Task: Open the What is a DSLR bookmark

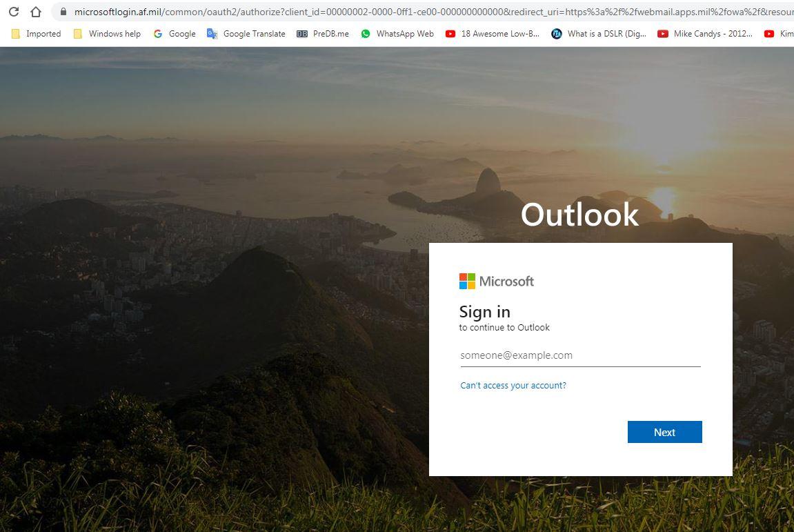Action: (599, 33)
